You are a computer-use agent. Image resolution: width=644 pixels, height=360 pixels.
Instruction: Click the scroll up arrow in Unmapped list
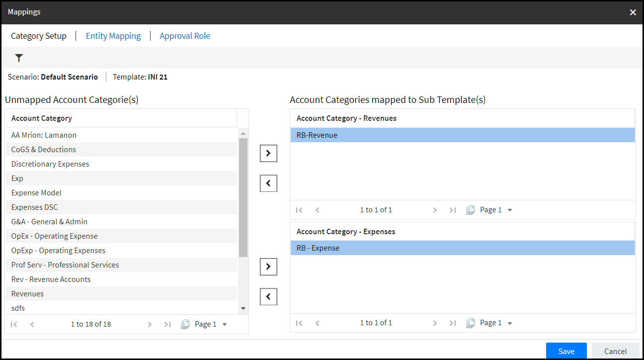pyautogui.click(x=243, y=133)
